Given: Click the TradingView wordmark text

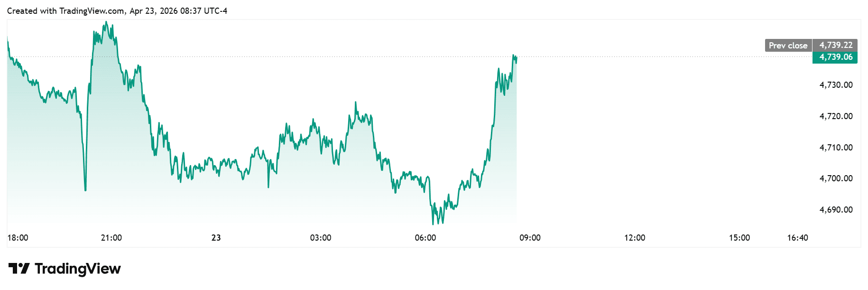Looking at the screenshot, I should point(78,269).
